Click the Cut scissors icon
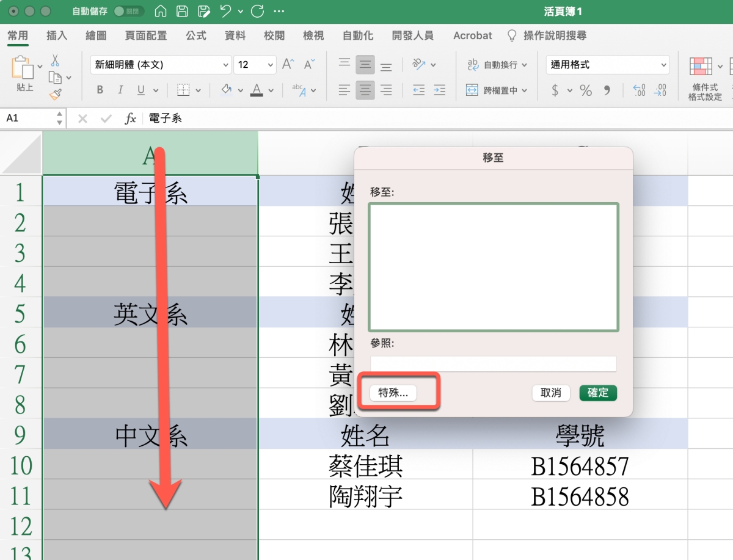This screenshot has height=560, width=733. tap(55, 60)
